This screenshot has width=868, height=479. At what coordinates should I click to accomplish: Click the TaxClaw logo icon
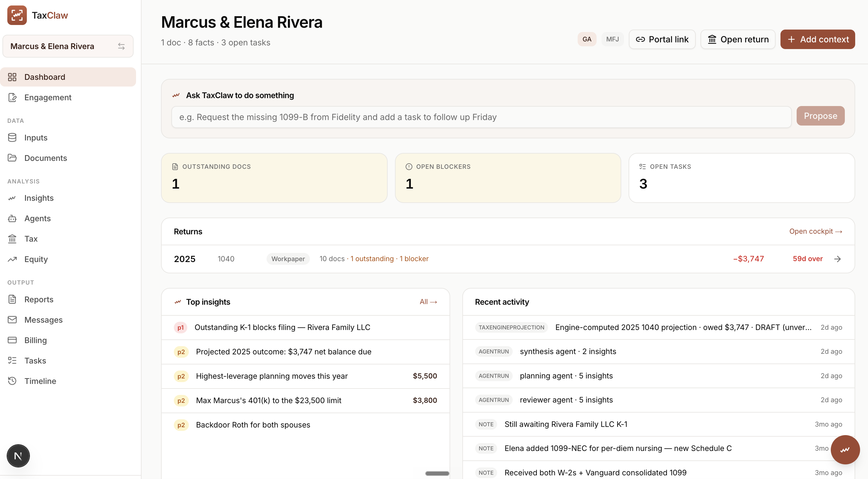click(17, 15)
